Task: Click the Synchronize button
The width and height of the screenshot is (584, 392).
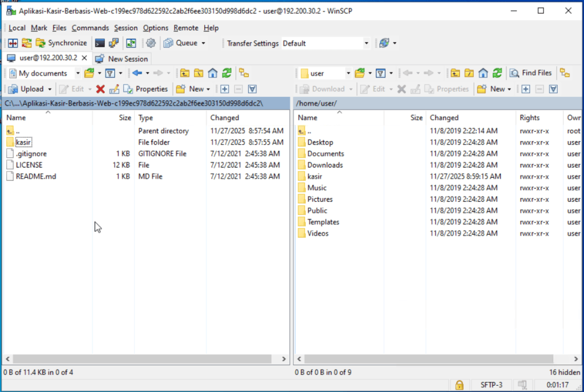Action: click(62, 43)
